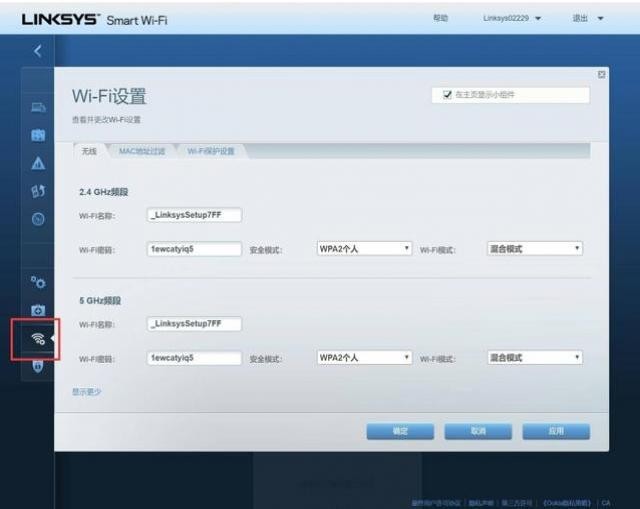The width and height of the screenshot is (640, 509).
Task: Toggle show widget on main page checkbox
Action: click(447, 95)
